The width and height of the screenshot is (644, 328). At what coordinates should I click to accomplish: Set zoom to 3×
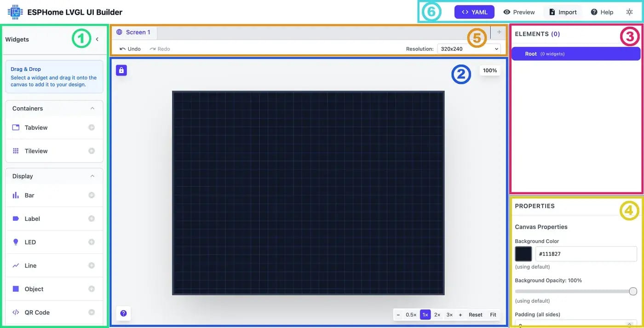pyautogui.click(x=449, y=315)
